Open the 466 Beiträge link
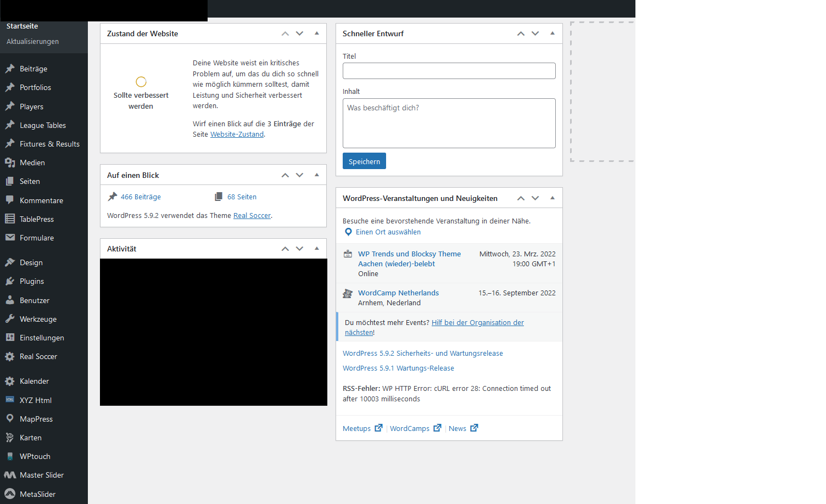826x504 pixels. point(141,197)
